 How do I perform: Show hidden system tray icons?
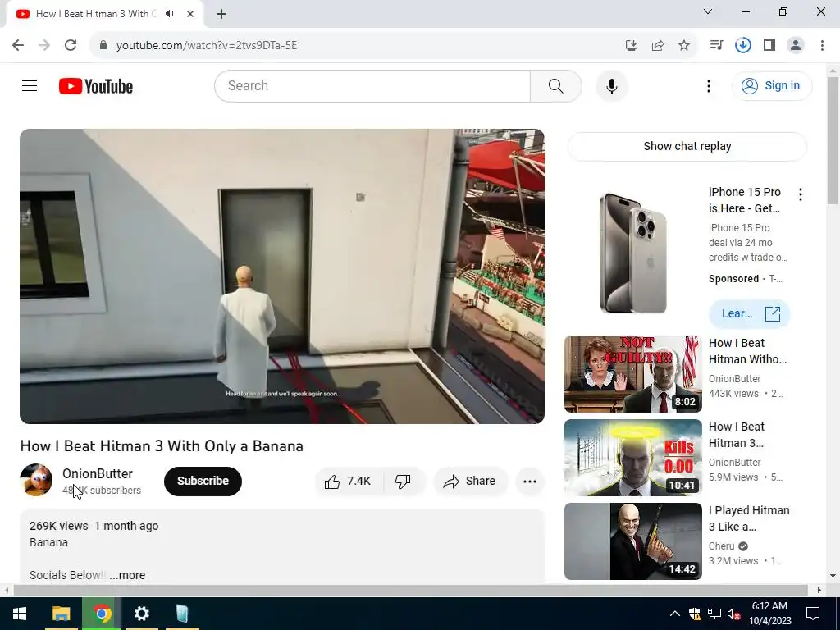click(x=675, y=614)
